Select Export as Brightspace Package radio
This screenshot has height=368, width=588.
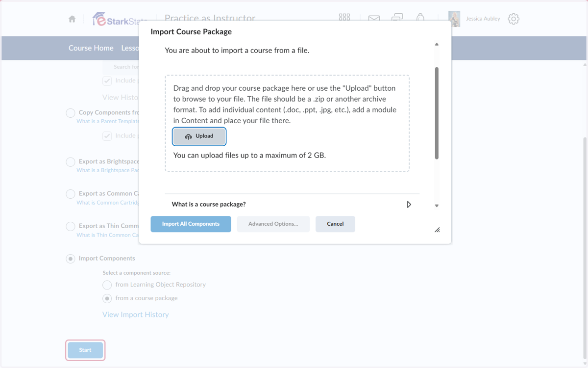click(71, 162)
